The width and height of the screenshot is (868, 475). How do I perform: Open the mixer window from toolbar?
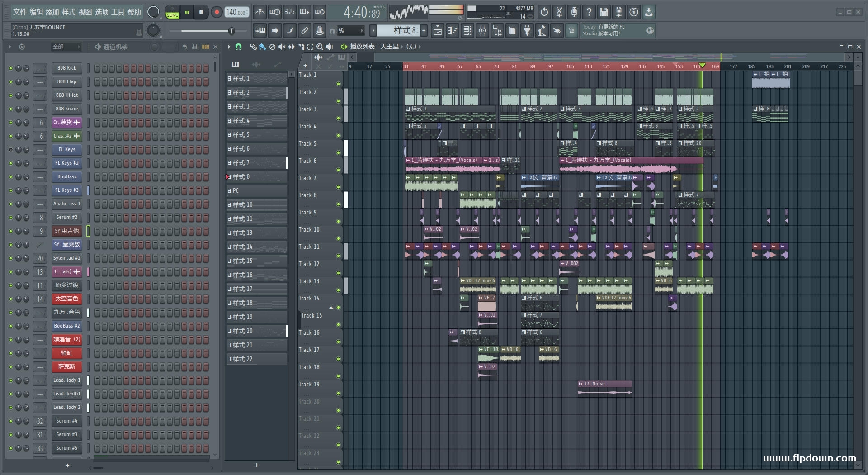click(482, 31)
